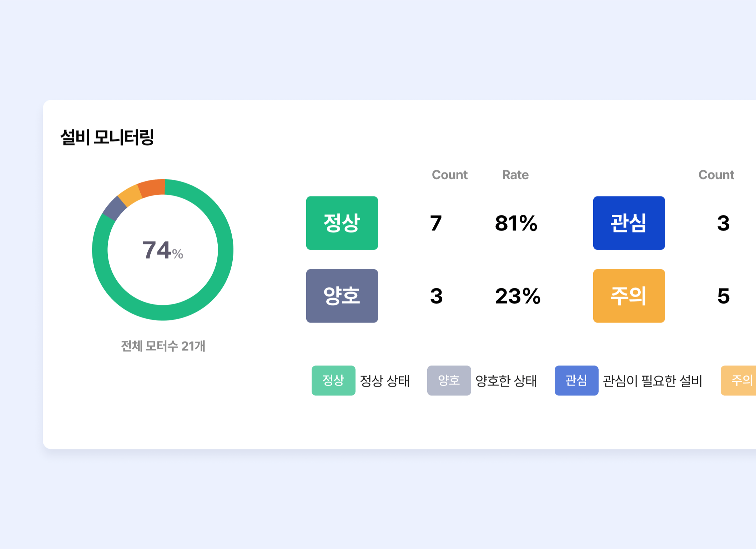This screenshot has width=756, height=549.
Task: Click the gray-blue 양호 status badge
Action: [342, 296]
